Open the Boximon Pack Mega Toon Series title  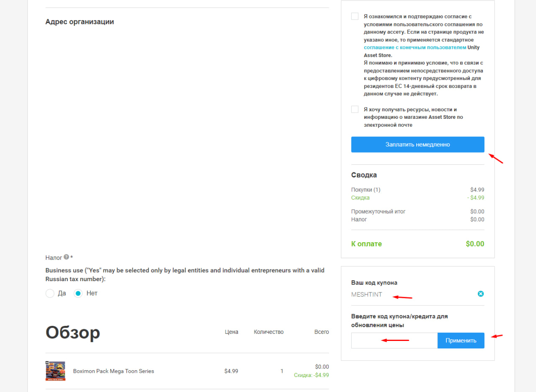click(113, 371)
